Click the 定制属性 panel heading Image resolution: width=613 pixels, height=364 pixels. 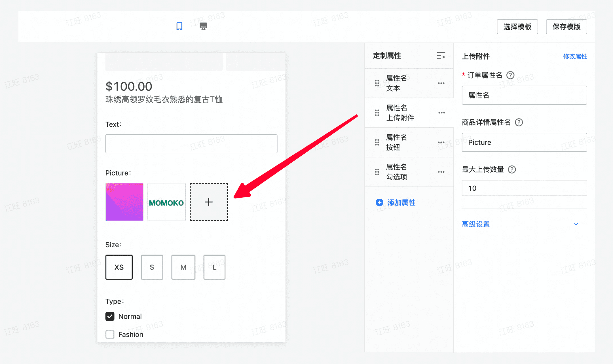(387, 56)
